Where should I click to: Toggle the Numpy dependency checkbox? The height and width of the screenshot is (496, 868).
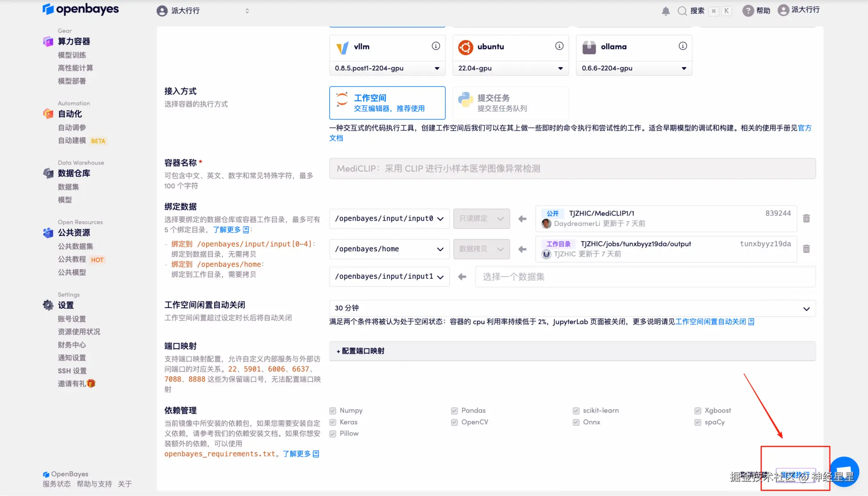(x=333, y=411)
